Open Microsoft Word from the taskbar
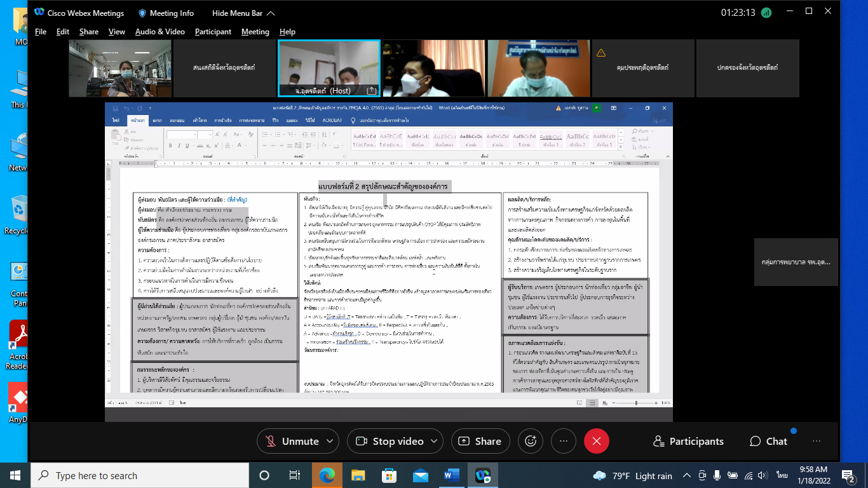Viewport: 868px width, 488px height. point(452,475)
